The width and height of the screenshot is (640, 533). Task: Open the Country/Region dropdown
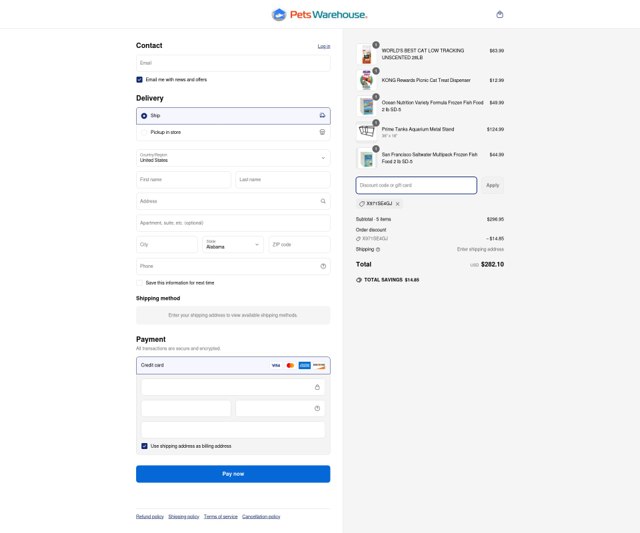coord(233,158)
